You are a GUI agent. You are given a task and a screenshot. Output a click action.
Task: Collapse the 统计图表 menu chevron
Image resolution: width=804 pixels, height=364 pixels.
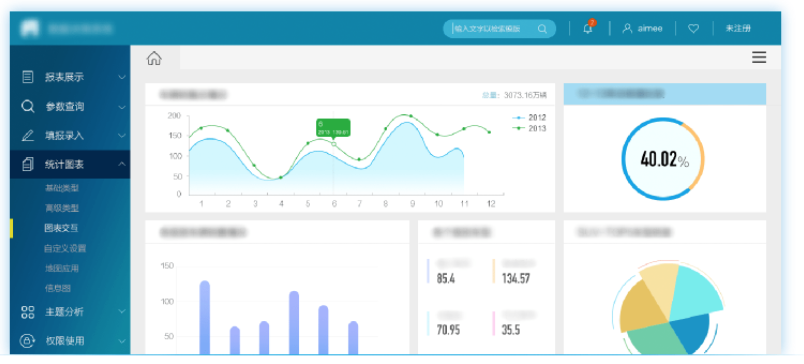(x=122, y=164)
